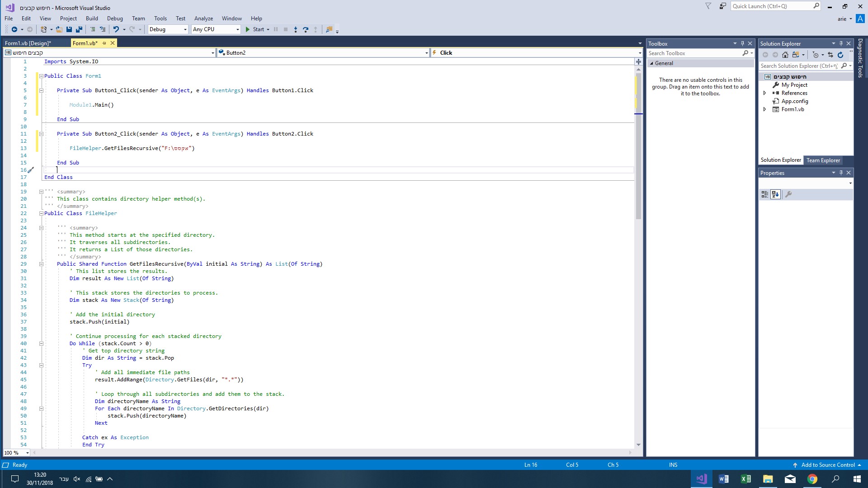Click Solution Explorer Home icon
The height and width of the screenshot is (488, 868).
785,55
